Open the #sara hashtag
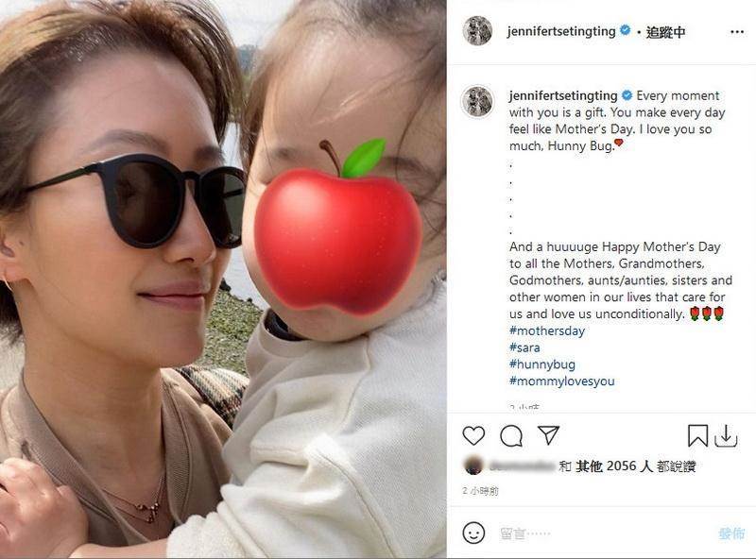 [x=524, y=347]
